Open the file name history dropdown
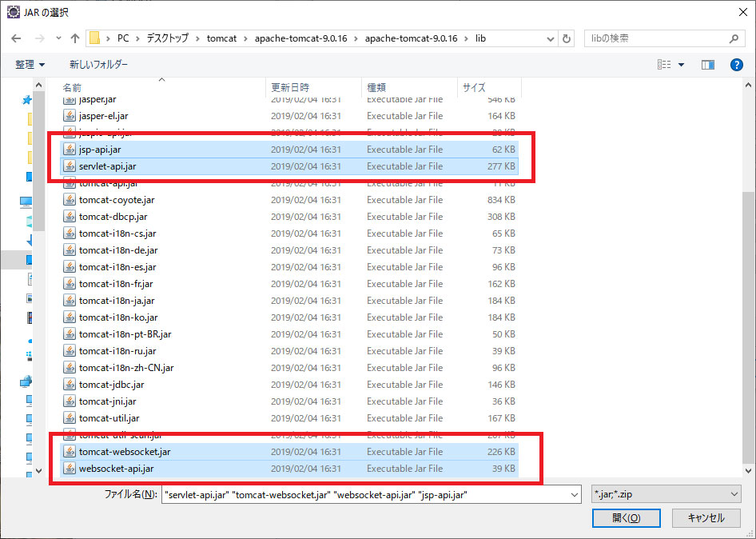The width and height of the screenshot is (756, 539). (575, 494)
